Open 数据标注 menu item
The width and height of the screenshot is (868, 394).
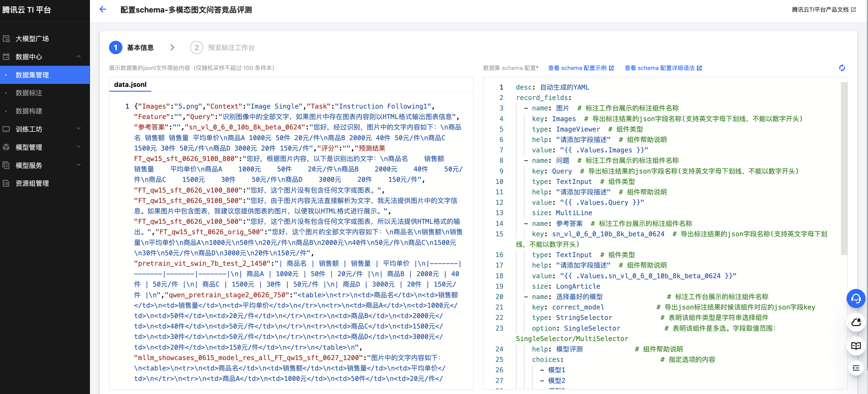pyautogui.click(x=29, y=93)
